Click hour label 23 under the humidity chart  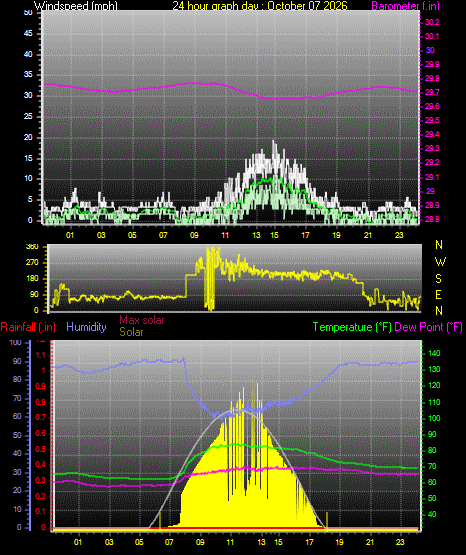click(x=400, y=542)
